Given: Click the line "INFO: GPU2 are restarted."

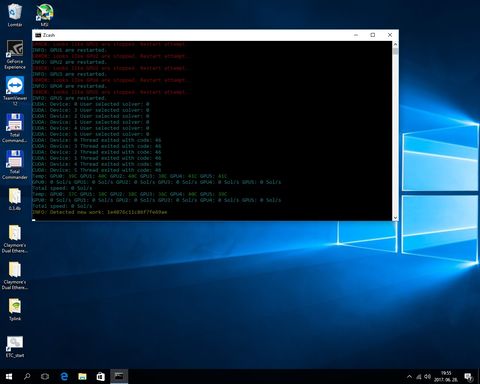Looking at the screenshot, I should [69, 62].
